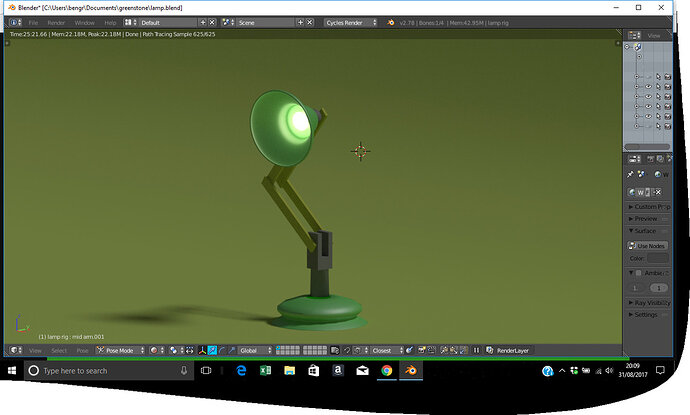
Task: Collapse the outliner root scene item
Action: point(628,46)
